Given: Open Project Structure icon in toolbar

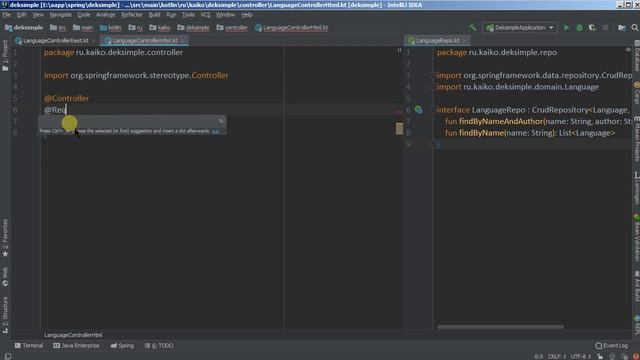Looking at the screenshot, I should 622,28.
